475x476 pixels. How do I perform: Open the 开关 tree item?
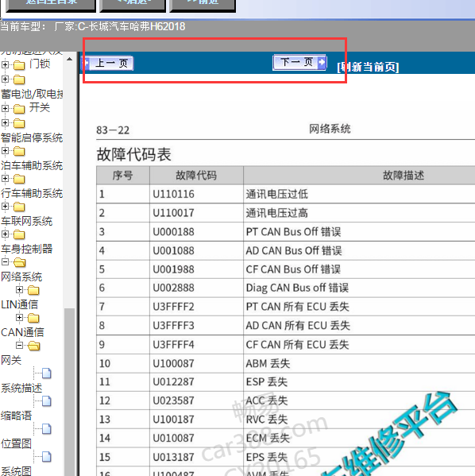click(40, 107)
